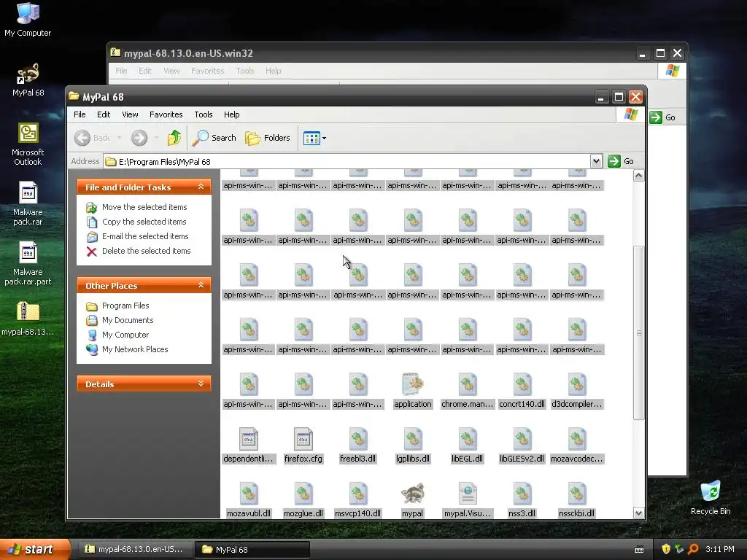
Task: Select mypal-68.13... zip on desktop
Action: coord(28,319)
